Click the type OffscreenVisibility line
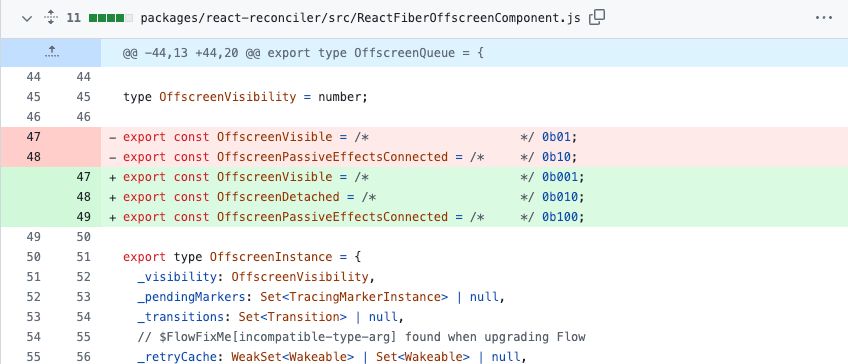Image resolution: width=848 pixels, height=364 pixels. pyautogui.click(x=474, y=97)
